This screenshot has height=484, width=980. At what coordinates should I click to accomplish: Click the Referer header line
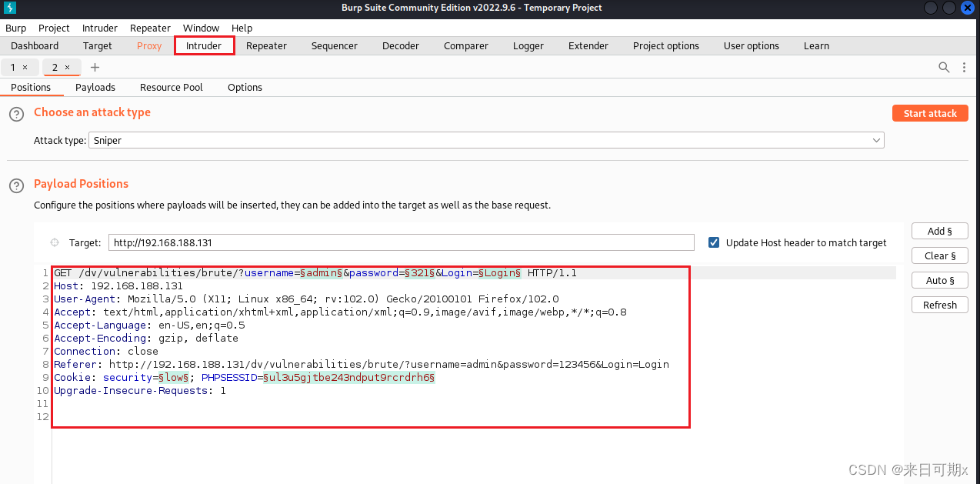362,364
